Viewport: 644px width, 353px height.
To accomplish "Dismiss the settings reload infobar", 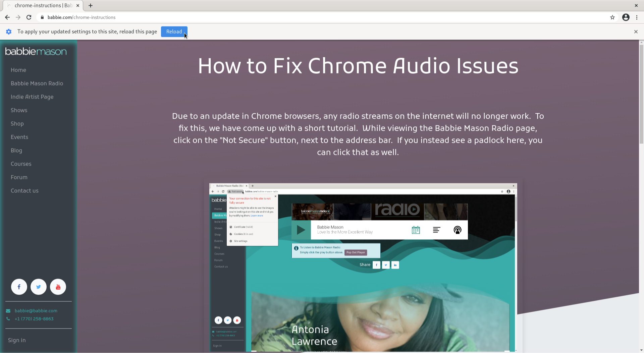I will 636,32.
